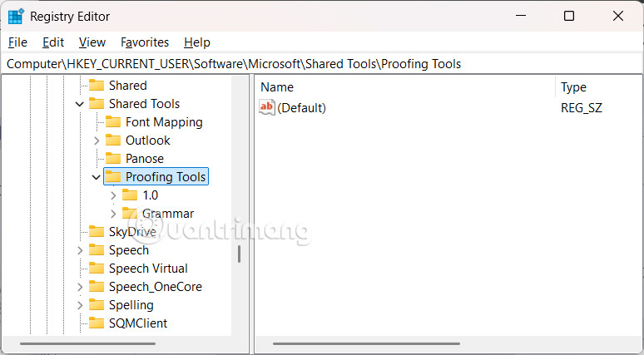This screenshot has height=355, width=644.
Task: Click the (Default) string value icon
Action: point(267,107)
